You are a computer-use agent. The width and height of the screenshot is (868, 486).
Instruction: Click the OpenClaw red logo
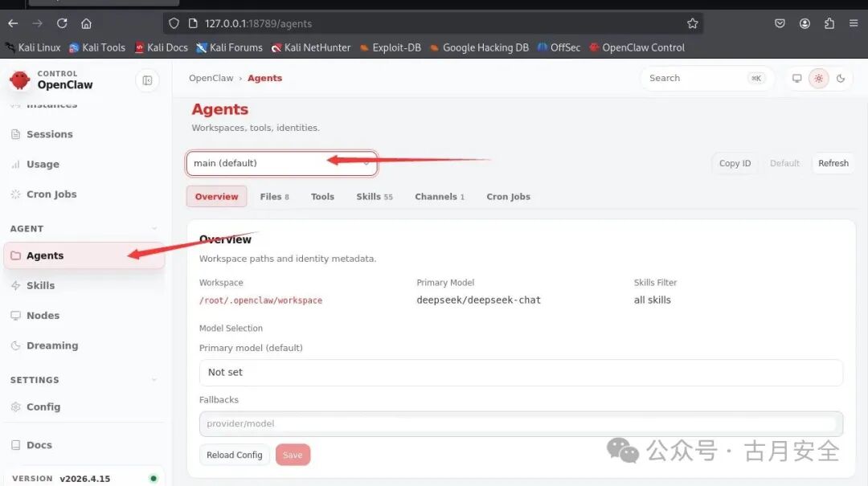(20, 81)
